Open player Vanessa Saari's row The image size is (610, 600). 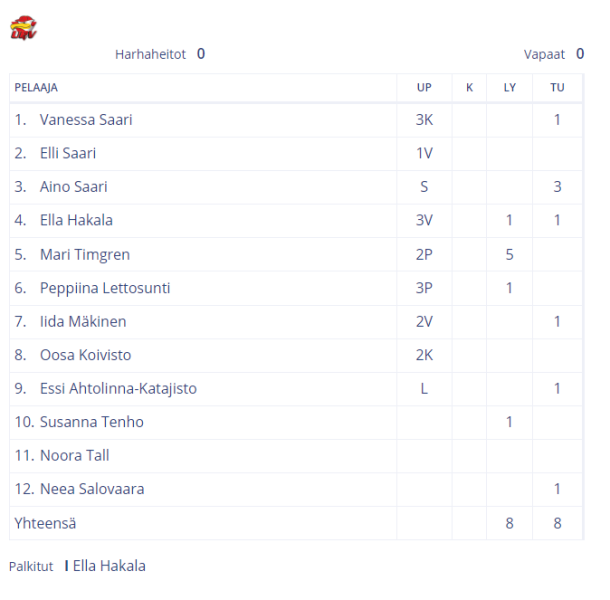[296, 120]
